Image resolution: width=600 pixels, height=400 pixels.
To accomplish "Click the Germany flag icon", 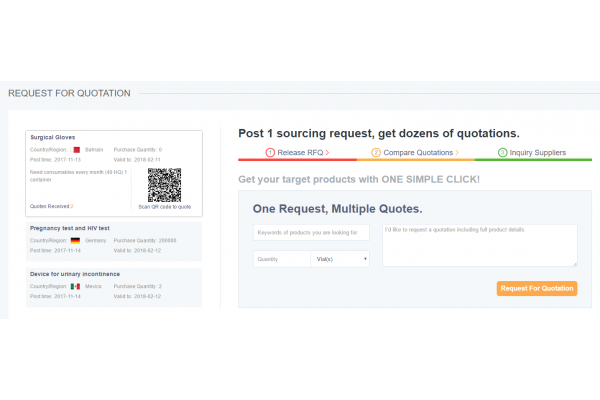I will (x=75, y=241).
